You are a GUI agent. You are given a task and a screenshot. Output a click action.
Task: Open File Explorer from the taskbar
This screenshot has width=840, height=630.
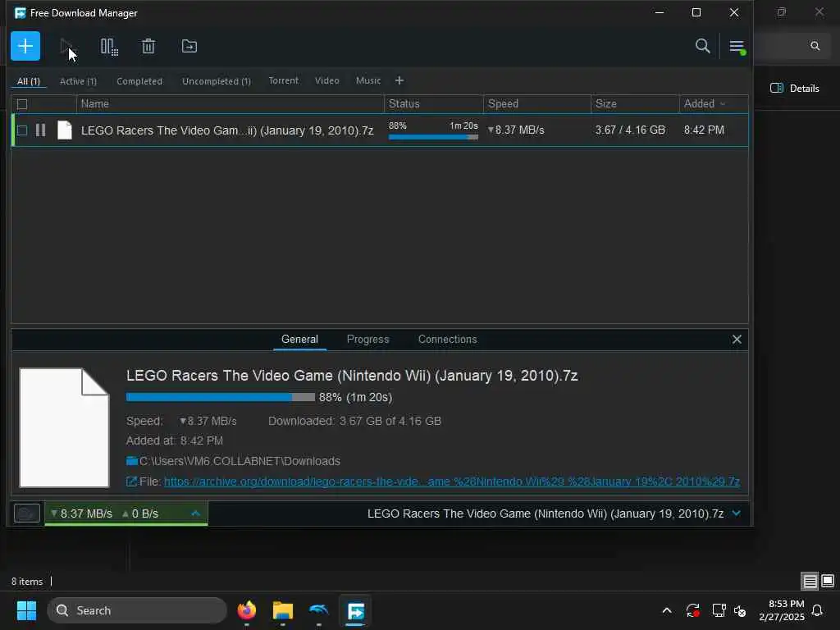pos(283,610)
